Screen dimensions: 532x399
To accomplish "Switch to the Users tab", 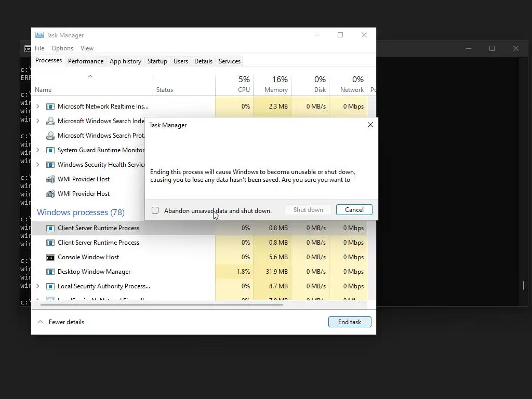I will pos(180,61).
